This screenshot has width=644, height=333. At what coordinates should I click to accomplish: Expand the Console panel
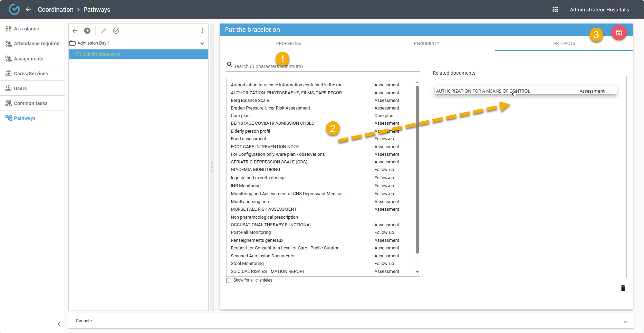click(x=625, y=321)
